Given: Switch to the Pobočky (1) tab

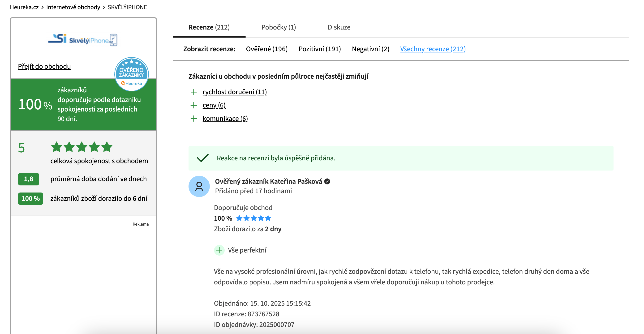Looking at the screenshot, I should (279, 27).
